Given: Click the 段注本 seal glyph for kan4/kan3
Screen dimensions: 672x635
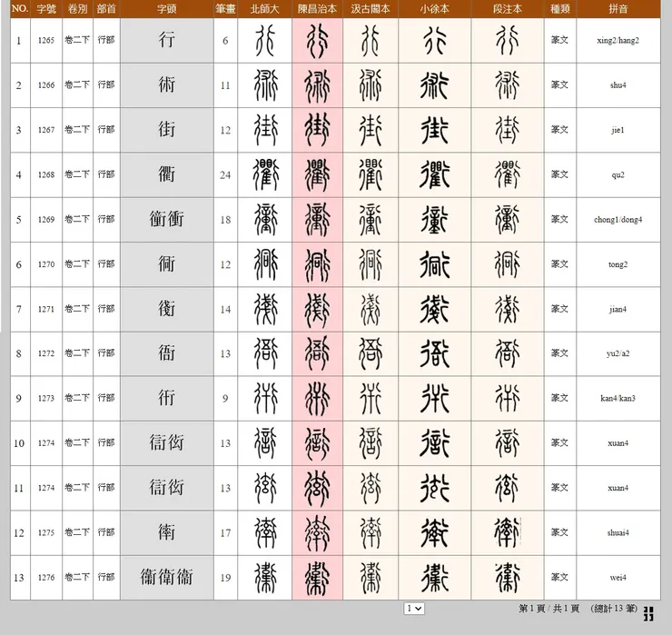Looking at the screenshot, I should click(x=508, y=398).
